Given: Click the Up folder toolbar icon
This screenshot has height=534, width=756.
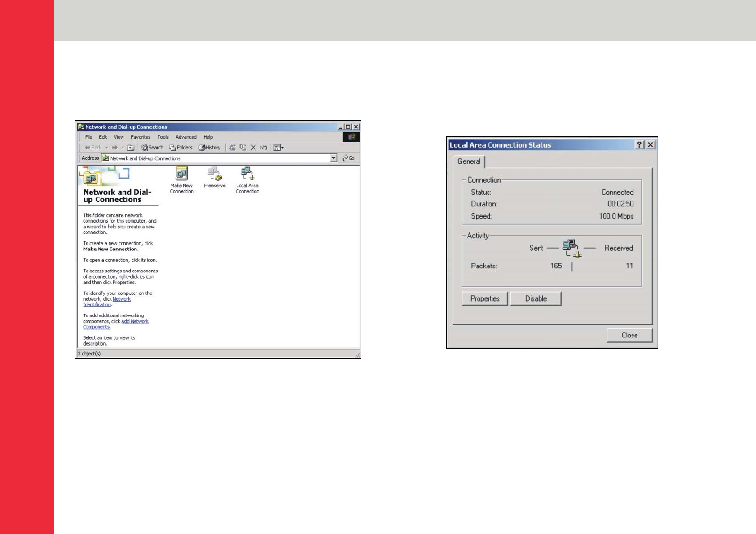Looking at the screenshot, I should [131, 148].
